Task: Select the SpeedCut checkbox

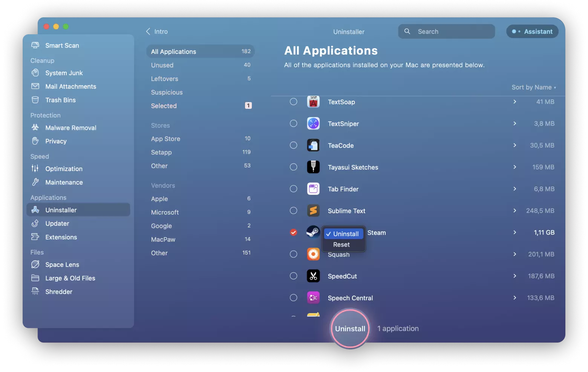Action: click(294, 276)
